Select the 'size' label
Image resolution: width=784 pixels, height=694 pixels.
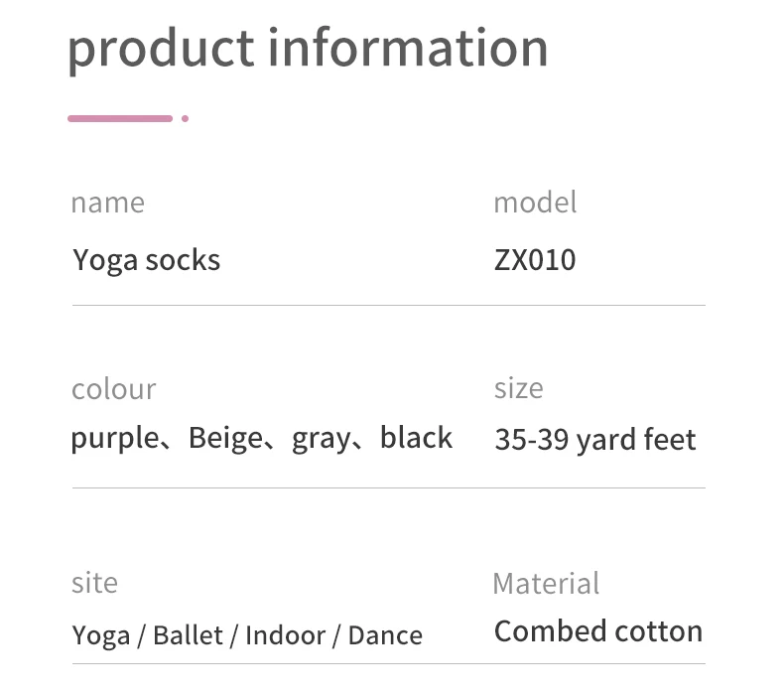pos(518,388)
